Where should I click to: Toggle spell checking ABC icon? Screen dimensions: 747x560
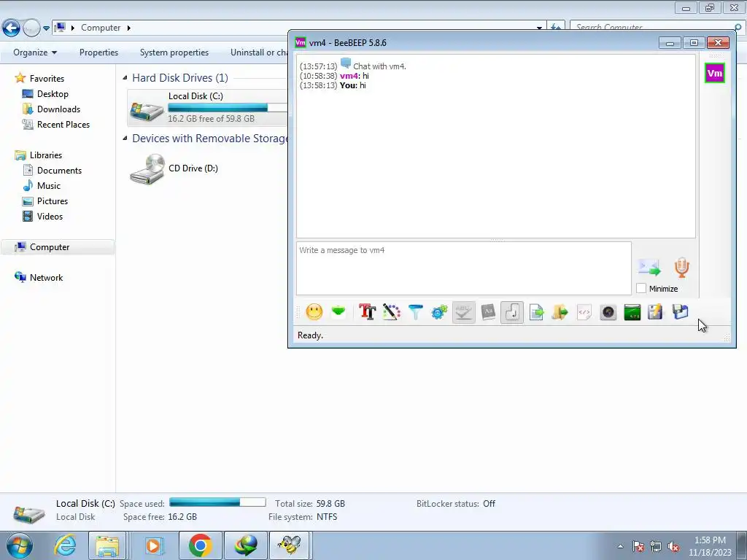point(463,312)
